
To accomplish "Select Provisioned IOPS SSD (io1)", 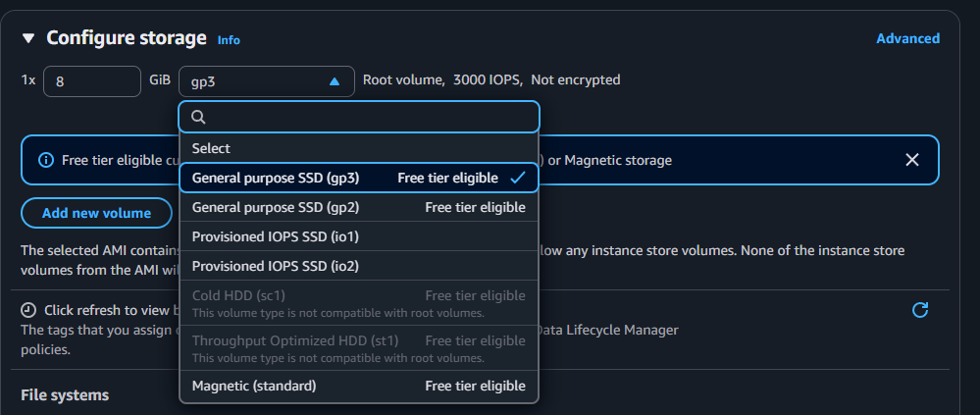I will 359,236.
